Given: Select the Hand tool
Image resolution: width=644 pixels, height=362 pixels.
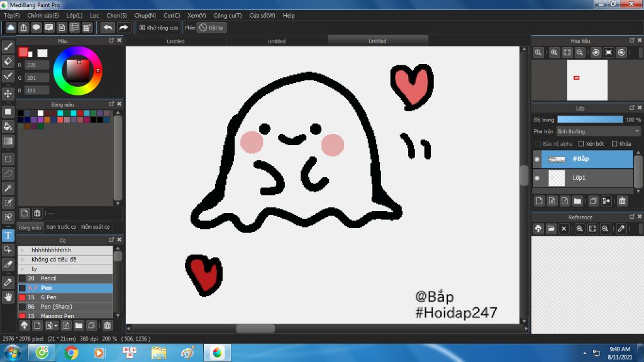Looking at the screenshot, I should tap(8, 297).
